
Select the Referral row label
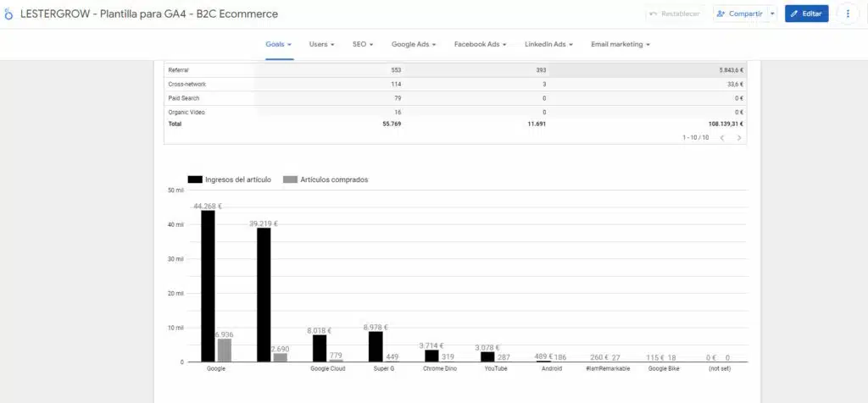coord(178,70)
